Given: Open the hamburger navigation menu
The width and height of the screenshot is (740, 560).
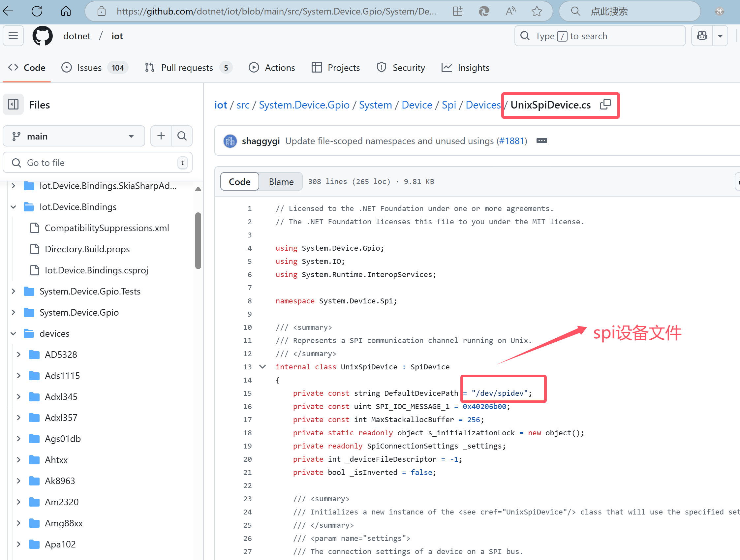Looking at the screenshot, I should [x=14, y=36].
